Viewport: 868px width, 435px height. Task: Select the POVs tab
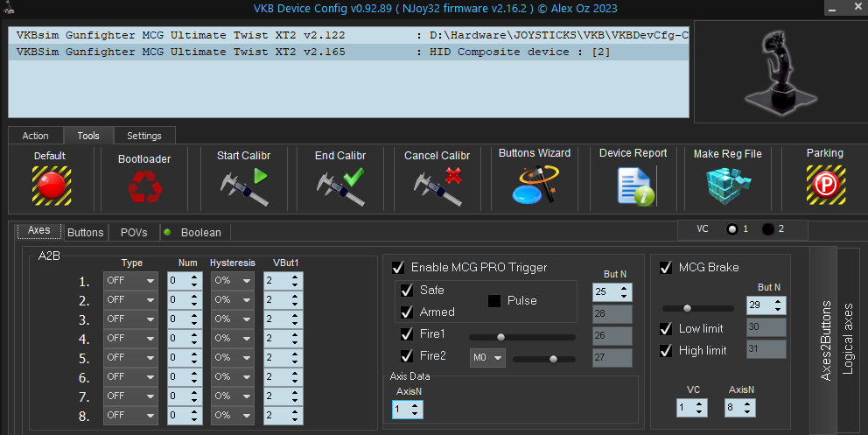point(134,233)
